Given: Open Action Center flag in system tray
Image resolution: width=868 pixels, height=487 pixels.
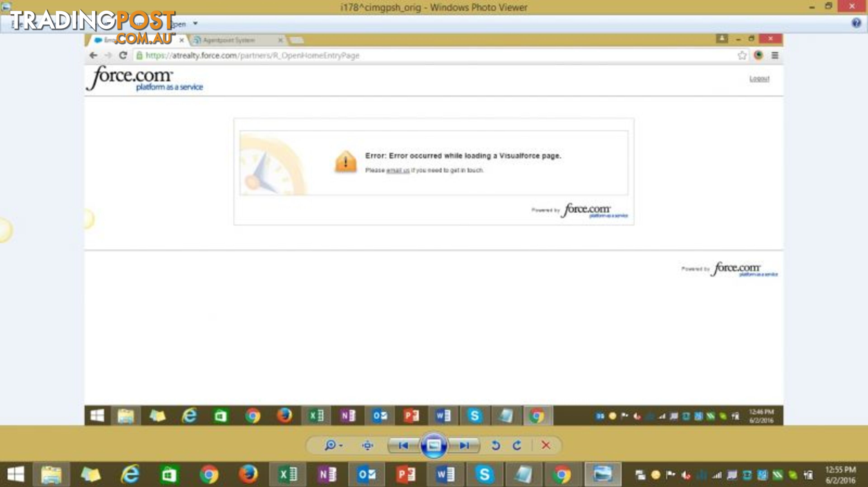Looking at the screenshot, I should 670,475.
